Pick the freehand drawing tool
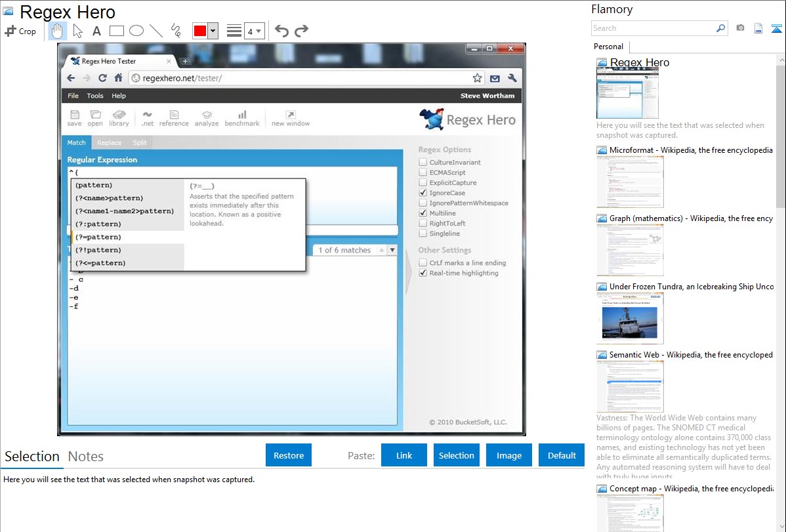This screenshot has width=786, height=532. 176,31
